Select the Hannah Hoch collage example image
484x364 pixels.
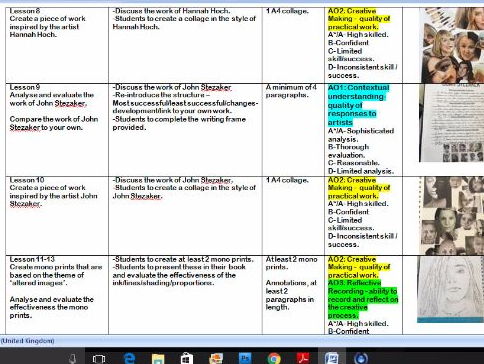point(452,45)
